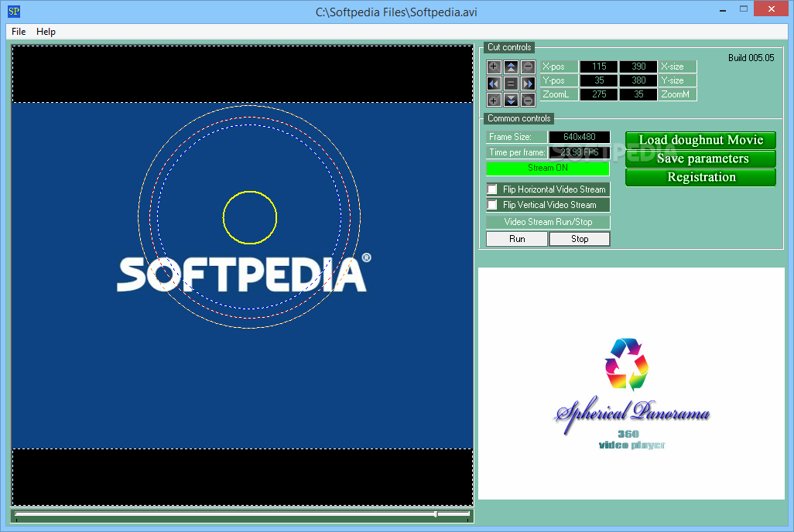
Task: Click the move-up arrow in Cut controls
Action: 511,66
